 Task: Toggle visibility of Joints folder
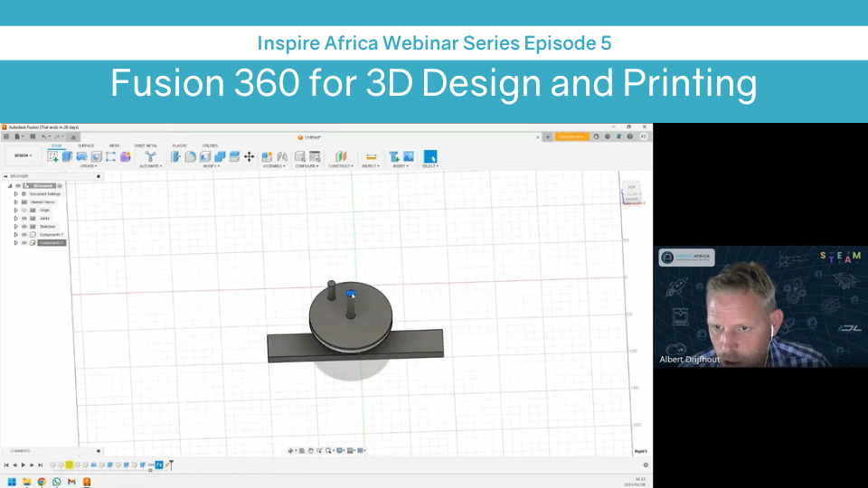tap(24, 218)
